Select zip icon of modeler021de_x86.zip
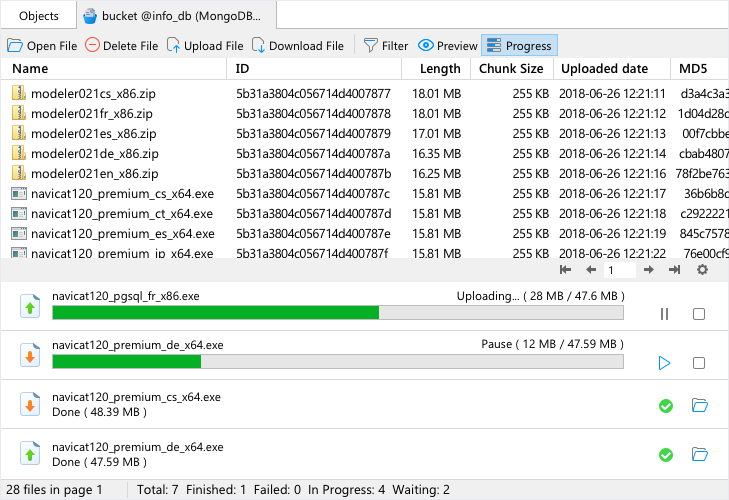 [x=19, y=153]
